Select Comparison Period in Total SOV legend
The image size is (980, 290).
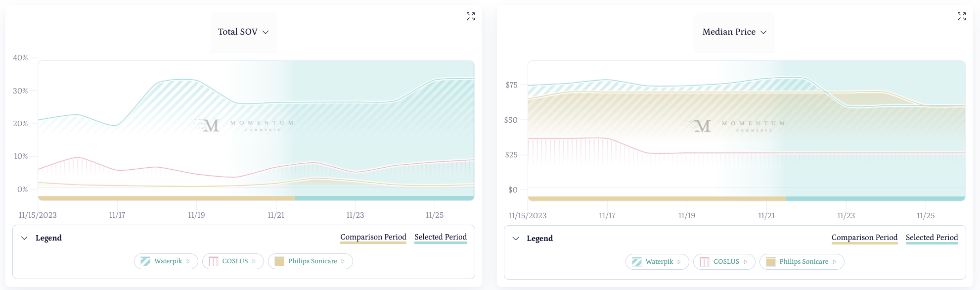coord(373,237)
